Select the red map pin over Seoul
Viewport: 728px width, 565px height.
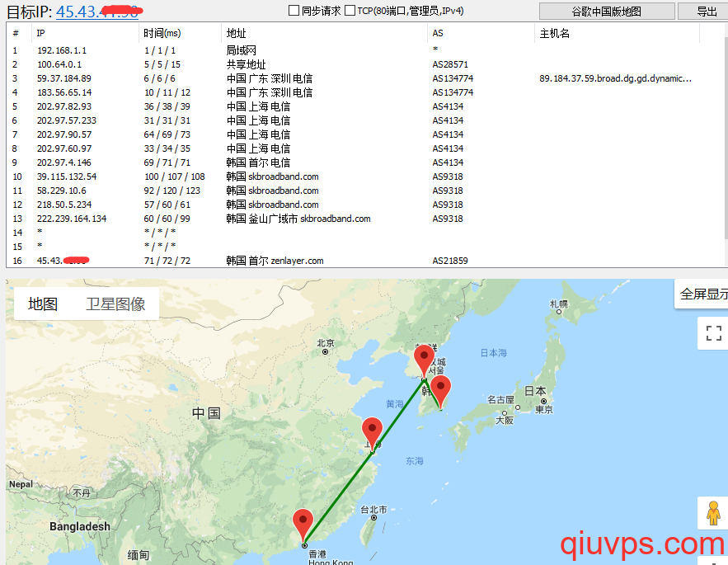(424, 362)
